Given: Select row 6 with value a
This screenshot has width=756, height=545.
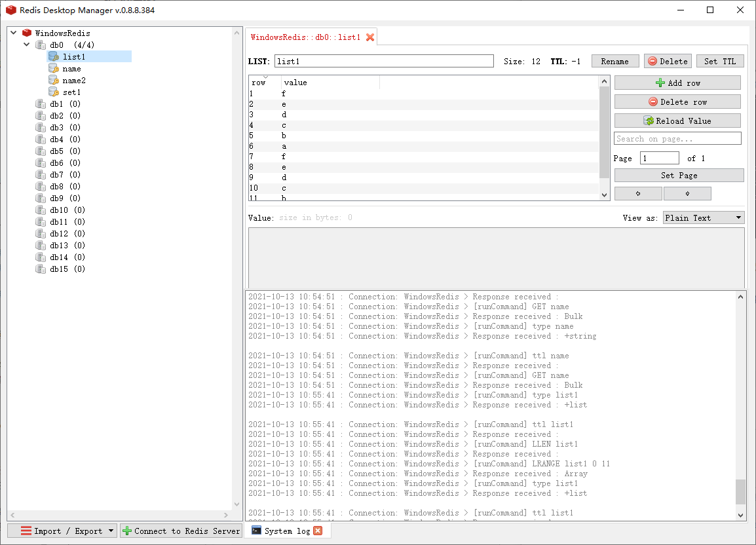Looking at the screenshot, I should [423, 146].
